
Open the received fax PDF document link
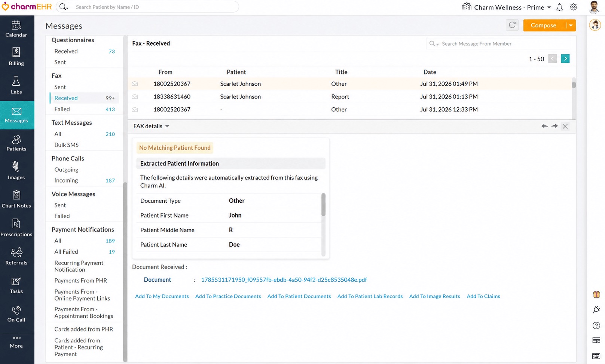click(284, 280)
